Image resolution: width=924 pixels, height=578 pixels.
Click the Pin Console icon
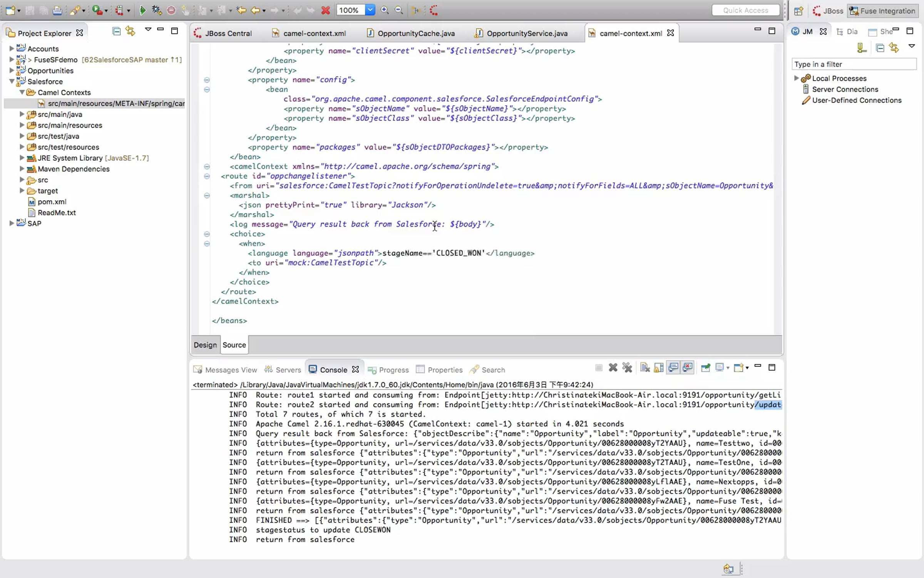pyautogui.click(x=705, y=368)
